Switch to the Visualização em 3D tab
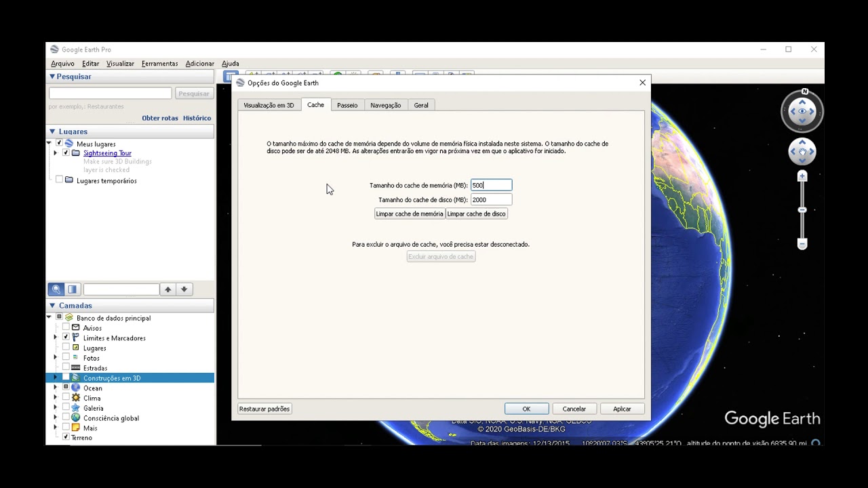The height and width of the screenshot is (488, 868). click(269, 105)
